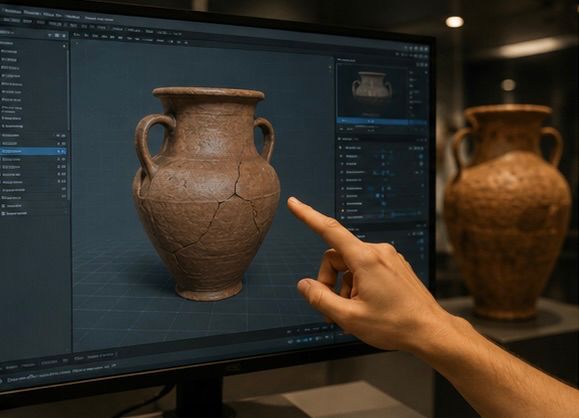Click the left list panel's vertical scrollbar
This screenshot has width=579, height=418.
pos(68,126)
